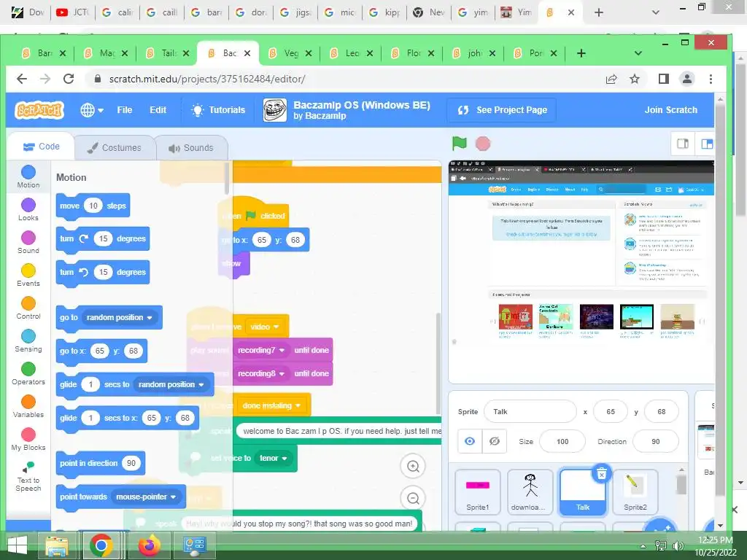The width and height of the screenshot is (747, 560).
Task: Open the browser profile avatar
Action: pos(687,79)
